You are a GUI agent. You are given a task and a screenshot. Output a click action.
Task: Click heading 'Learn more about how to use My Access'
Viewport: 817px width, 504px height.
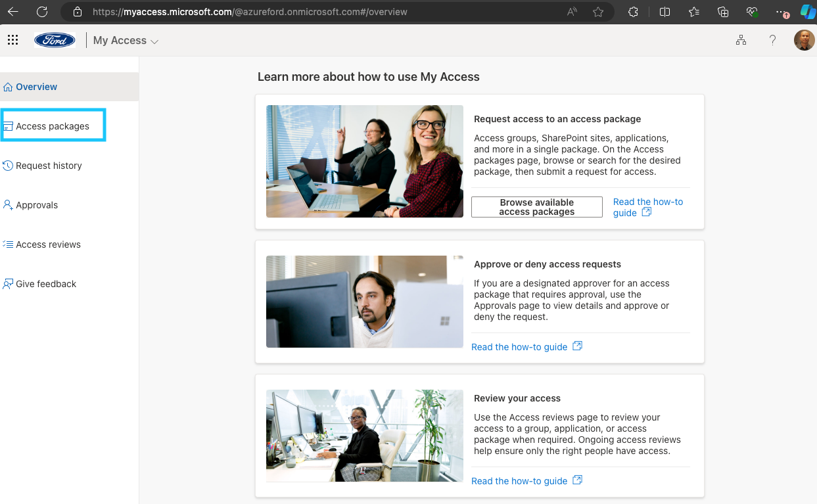click(369, 77)
